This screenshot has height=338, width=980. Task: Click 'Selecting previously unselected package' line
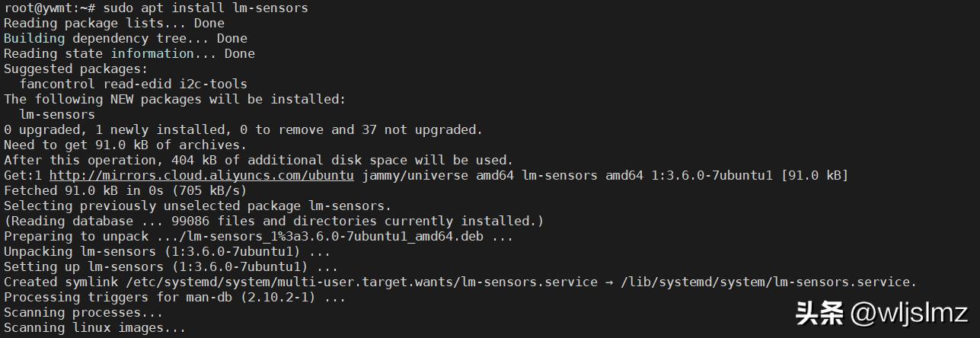click(x=198, y=206)
